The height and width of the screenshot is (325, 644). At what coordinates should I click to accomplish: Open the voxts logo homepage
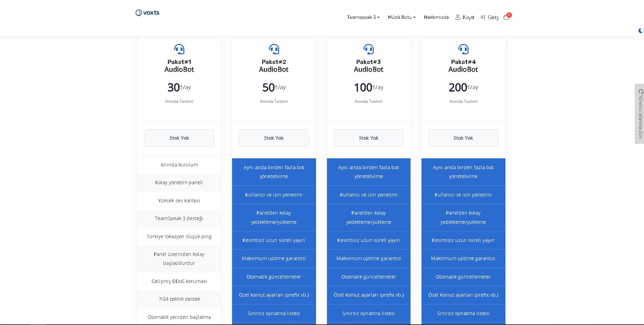click(x=147, y=13)
